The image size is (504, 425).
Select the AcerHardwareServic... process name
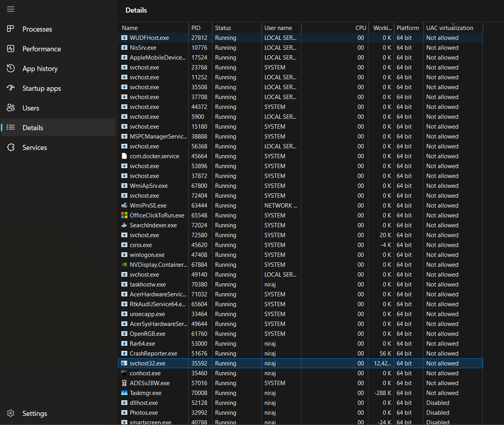[158, 294]
